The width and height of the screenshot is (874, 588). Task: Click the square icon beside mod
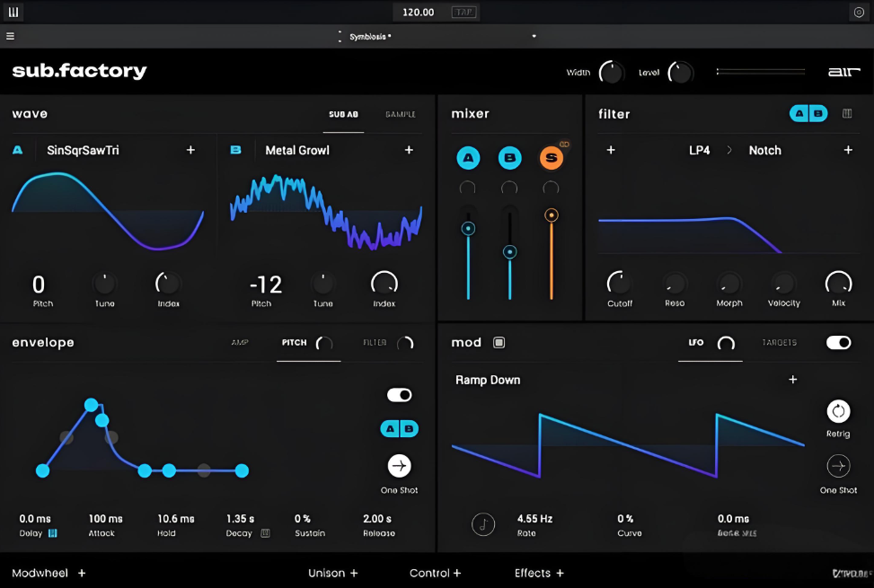[499, 342]
